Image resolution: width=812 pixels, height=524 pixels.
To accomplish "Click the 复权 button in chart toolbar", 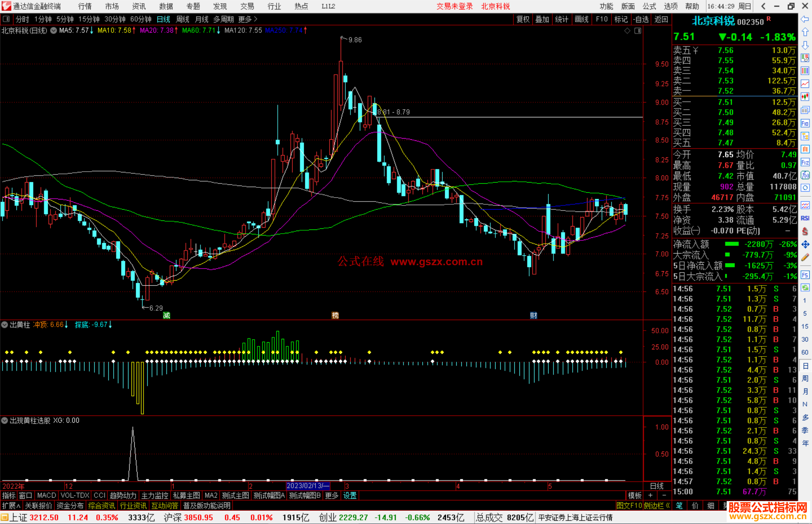I will coord(523,19).
